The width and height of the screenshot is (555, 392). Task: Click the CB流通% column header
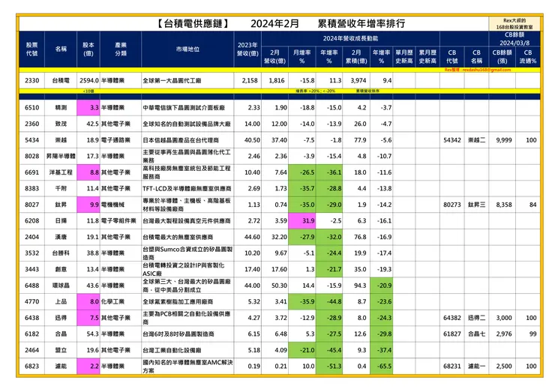pos(528,57)
